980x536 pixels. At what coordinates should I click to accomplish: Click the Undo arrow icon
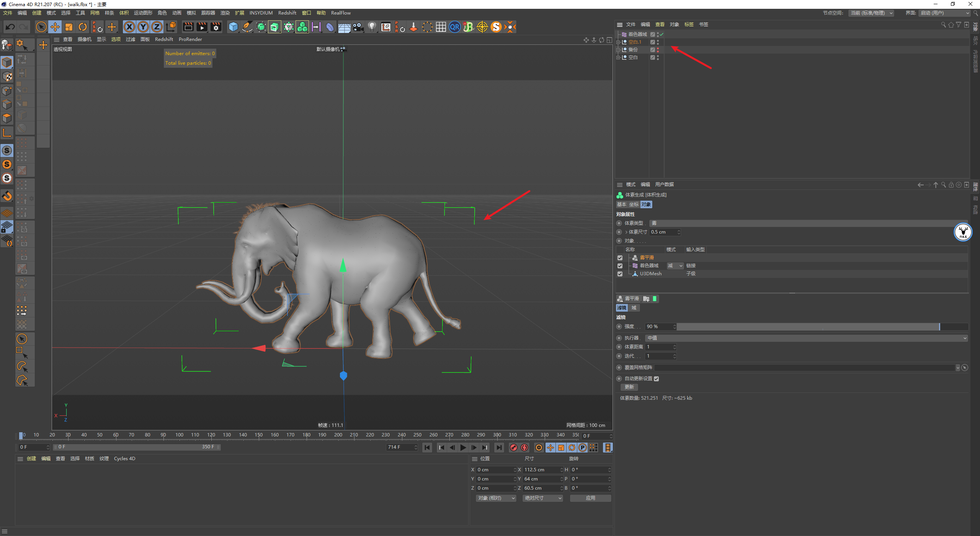[10, 27]
